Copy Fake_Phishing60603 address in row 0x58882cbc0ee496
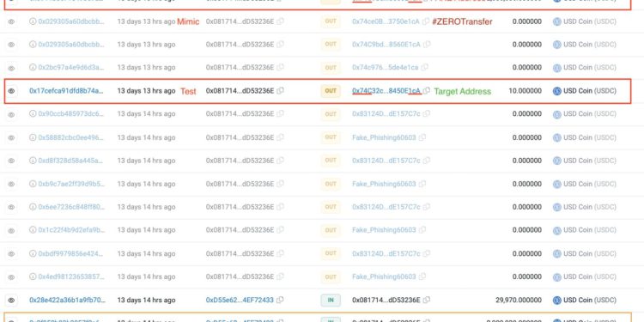The image size is (644, 322). coord(422,137)
